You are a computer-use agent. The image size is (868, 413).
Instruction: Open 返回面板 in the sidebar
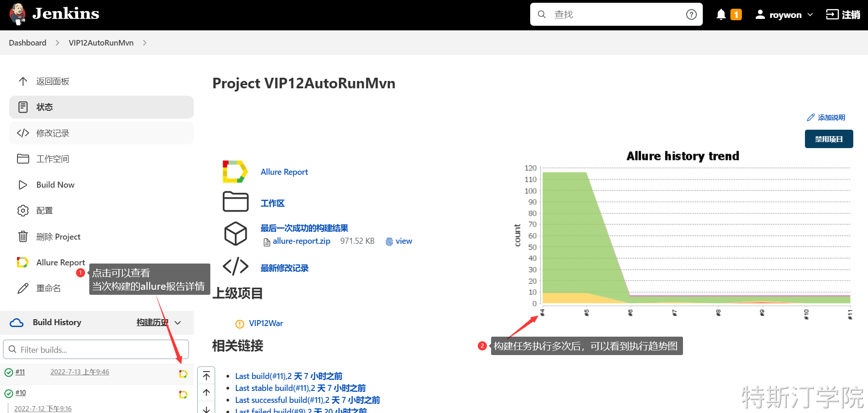(x=101, y=81)
